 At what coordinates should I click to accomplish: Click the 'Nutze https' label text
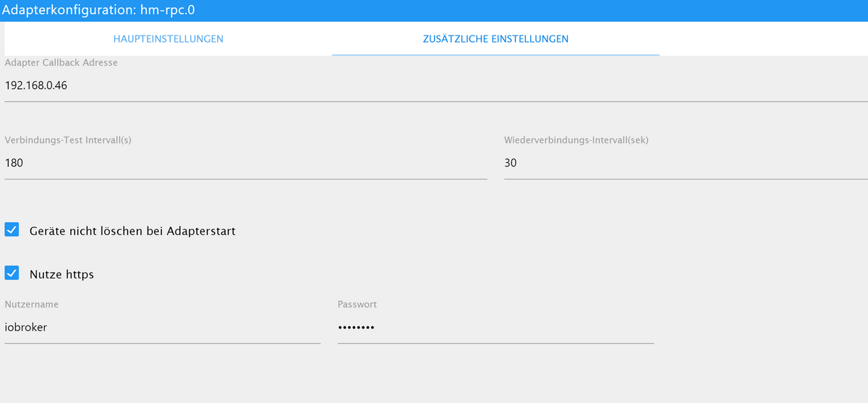62,275
